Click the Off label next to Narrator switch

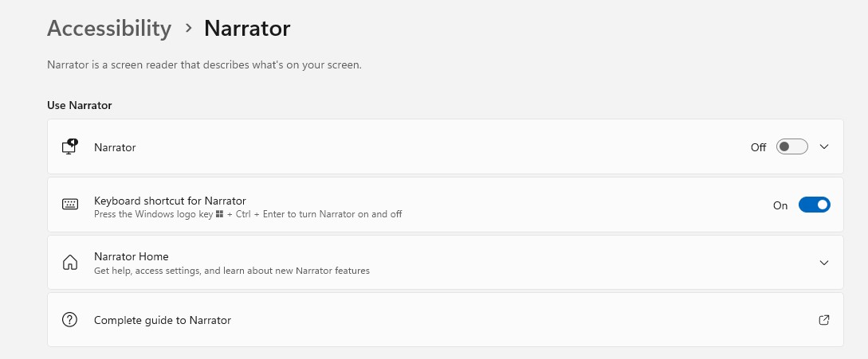click(758, 147)
